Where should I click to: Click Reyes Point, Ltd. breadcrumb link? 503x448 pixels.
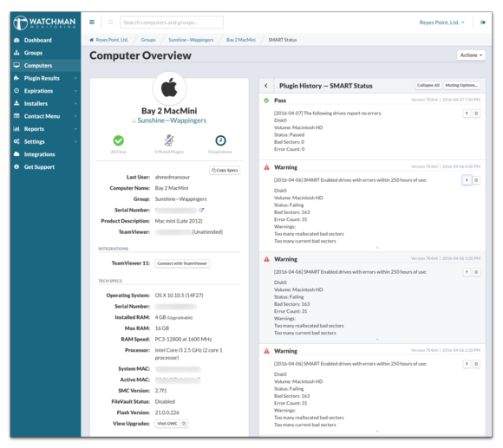[112, 40]
